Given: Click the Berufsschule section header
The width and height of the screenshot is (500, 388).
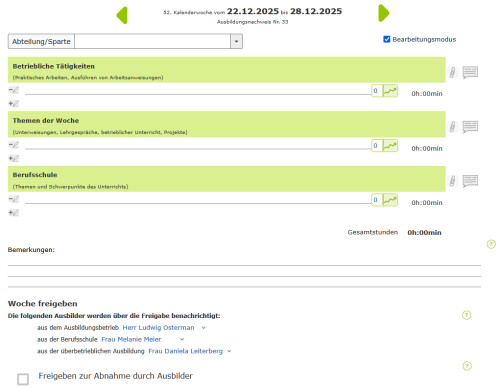Looking at the screenshot, I should point(227,179).
